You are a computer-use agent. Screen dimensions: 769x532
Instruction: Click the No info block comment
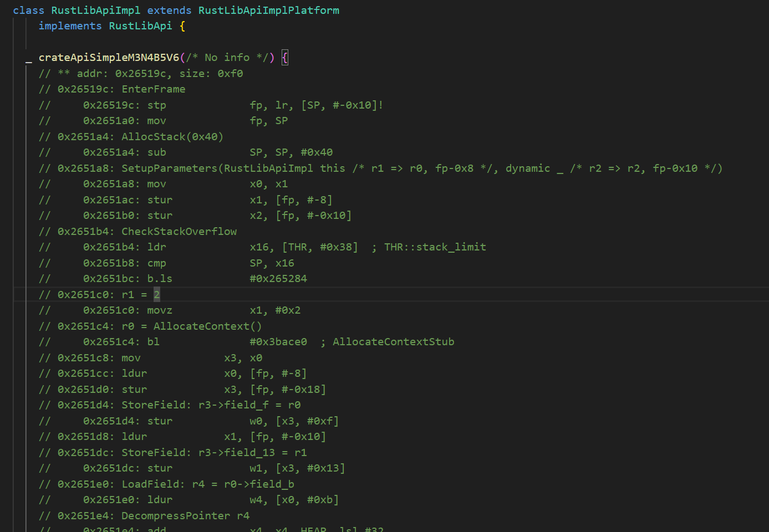pyautogui.click(x=227, y=58)
